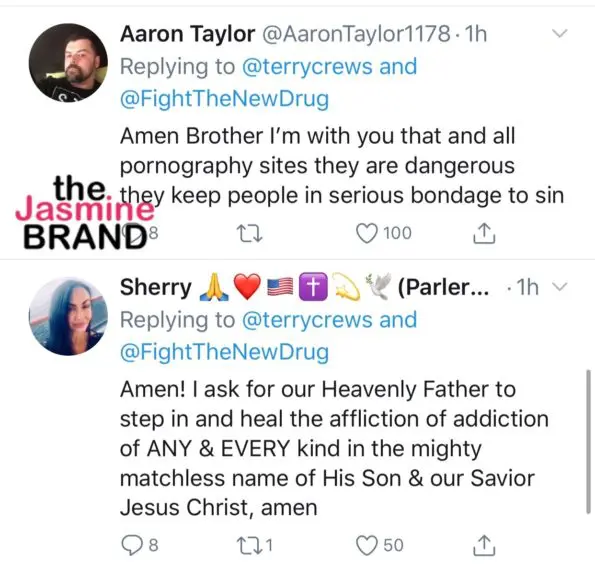Share Sherry's tweet via upload icon

pos(484,545)
